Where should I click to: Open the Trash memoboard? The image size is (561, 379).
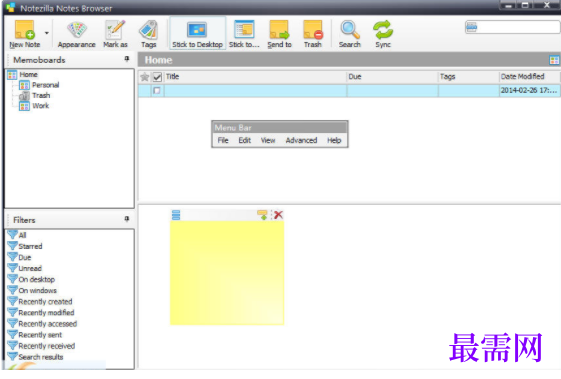[x=41, y=95]
